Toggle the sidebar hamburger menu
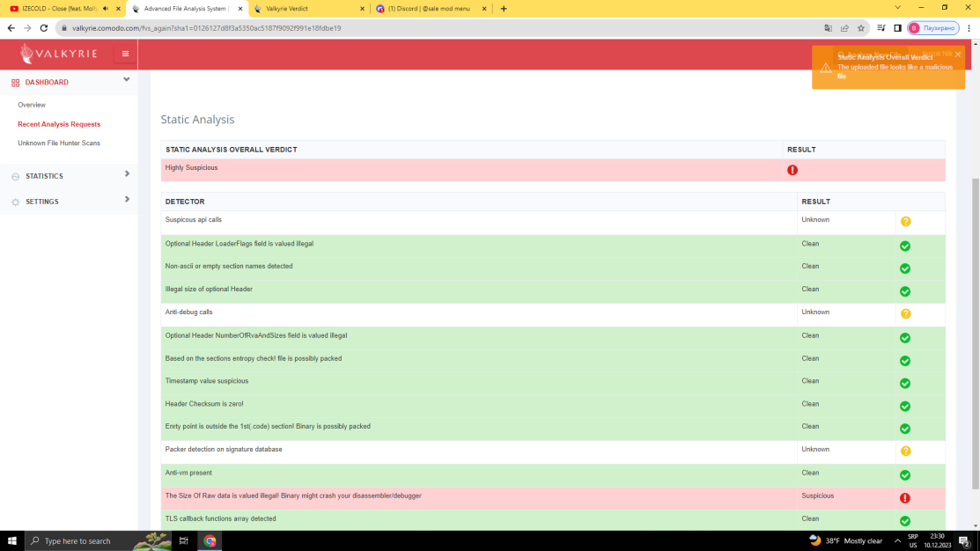Image resolution: width=980 pixels, height=551 pixels. click(x=126, y=54)
